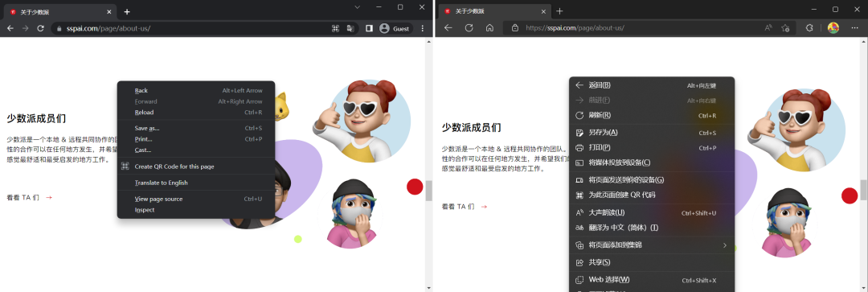Add page to favorites star icon in Edge
The width and height of the screenshot is (868, 292).
785,27
